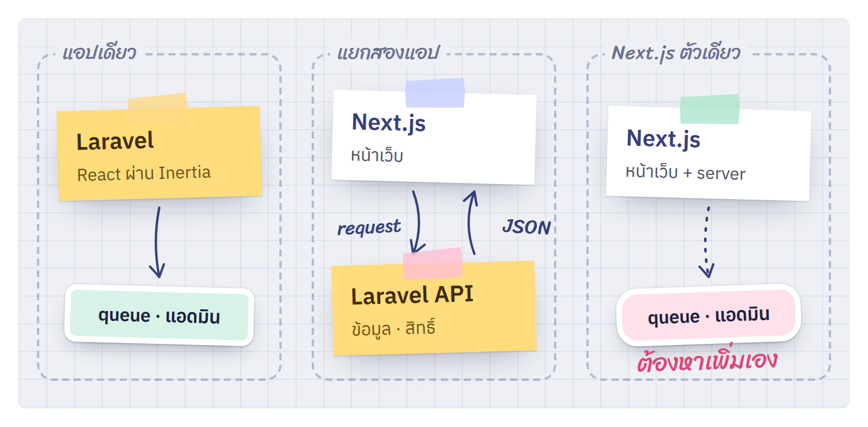Screen dimensions: 868x427
Task: Click the "request" arrow label
Action: tap(369, 227)
